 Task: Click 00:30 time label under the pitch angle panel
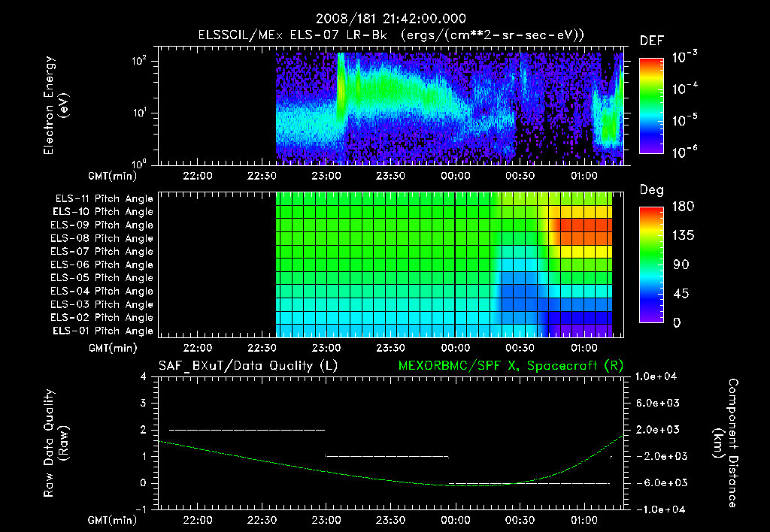520,348
